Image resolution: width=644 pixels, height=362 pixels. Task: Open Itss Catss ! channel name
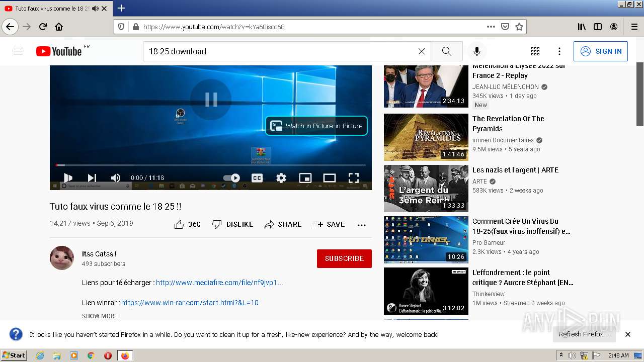coord(99,254)
